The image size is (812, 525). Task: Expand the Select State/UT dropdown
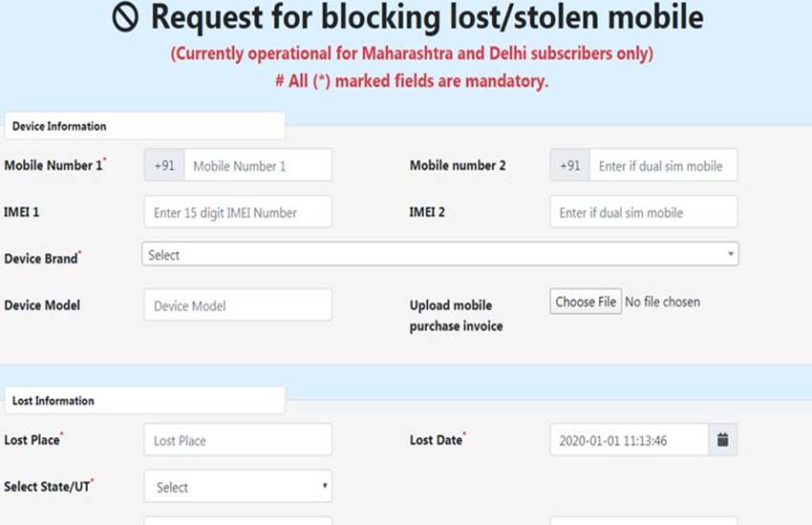pos(238,487)
